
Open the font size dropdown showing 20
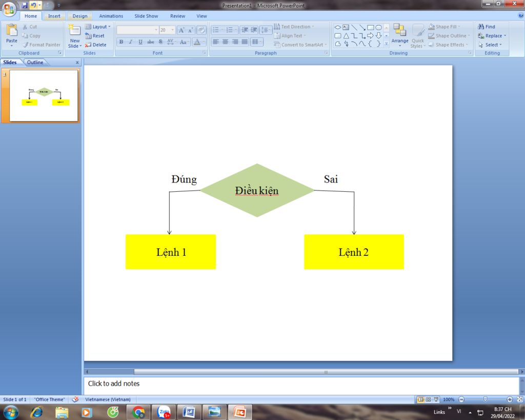point(173,30)
